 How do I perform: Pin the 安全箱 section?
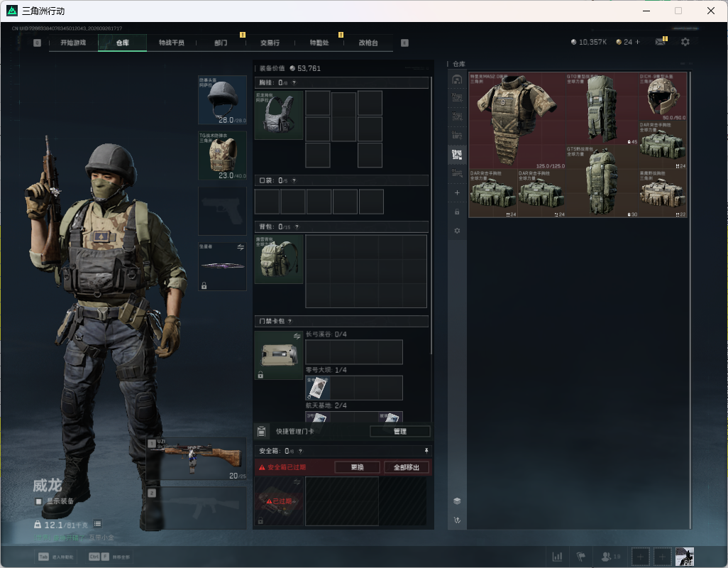click(426, 451)
